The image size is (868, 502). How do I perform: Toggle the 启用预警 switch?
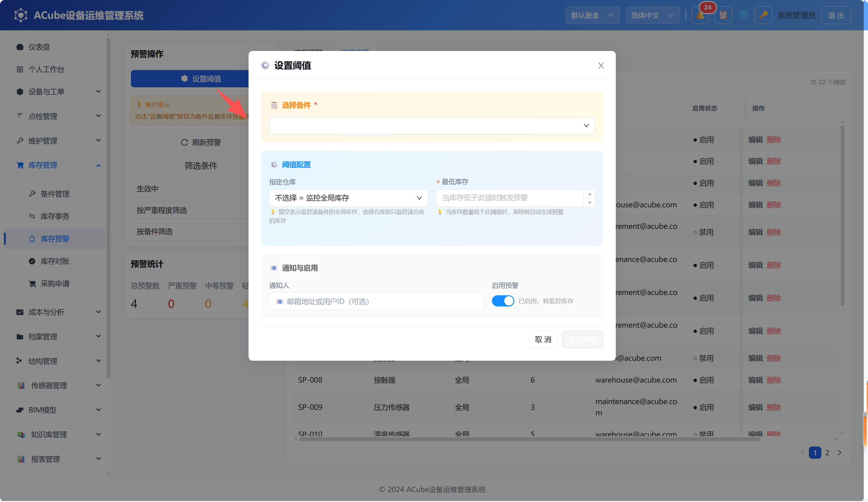pyautogui.click(x=502, y=301)
